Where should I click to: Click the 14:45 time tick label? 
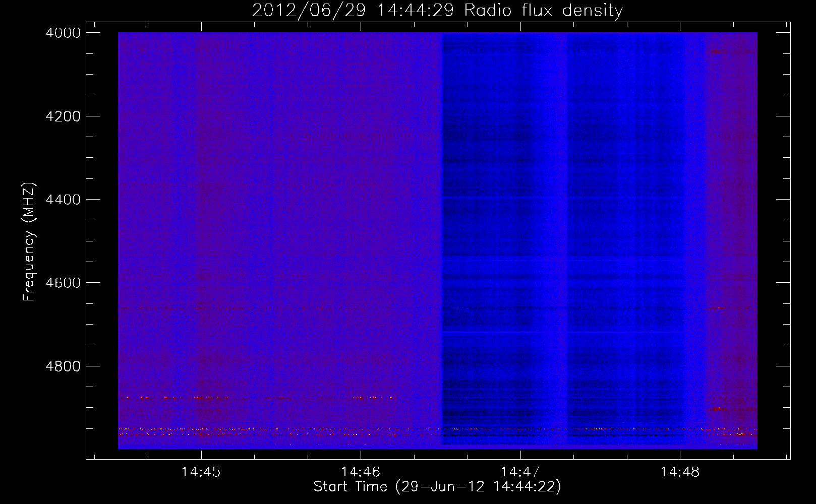point(201,472)
